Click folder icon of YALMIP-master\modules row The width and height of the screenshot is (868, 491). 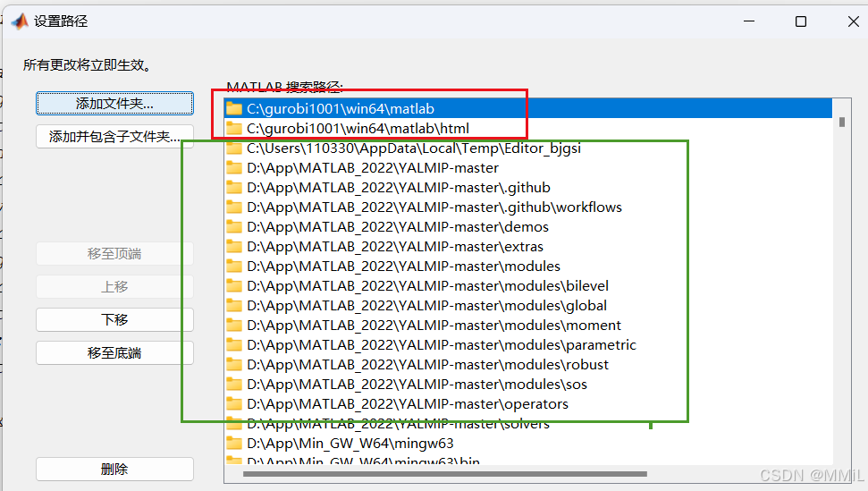click(x=234, y=266)
